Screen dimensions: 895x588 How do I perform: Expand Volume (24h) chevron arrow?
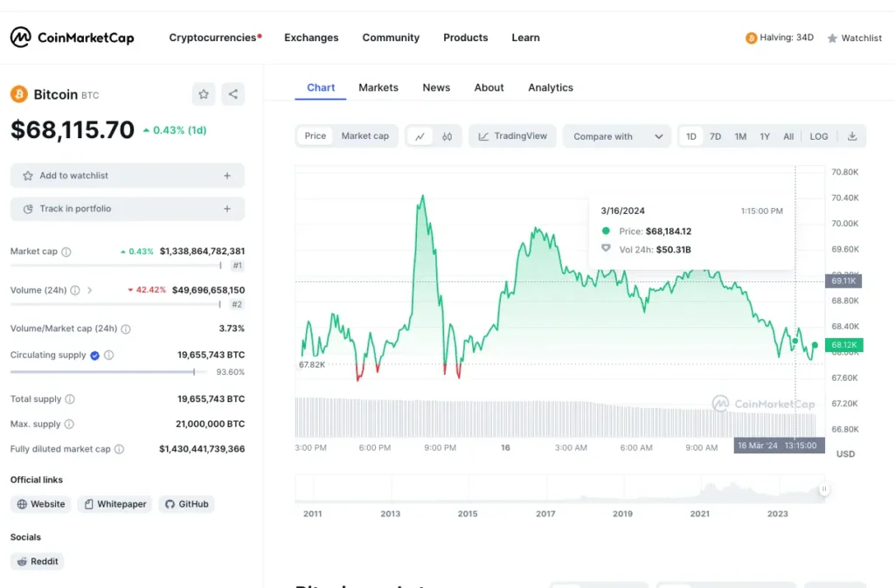90,290
